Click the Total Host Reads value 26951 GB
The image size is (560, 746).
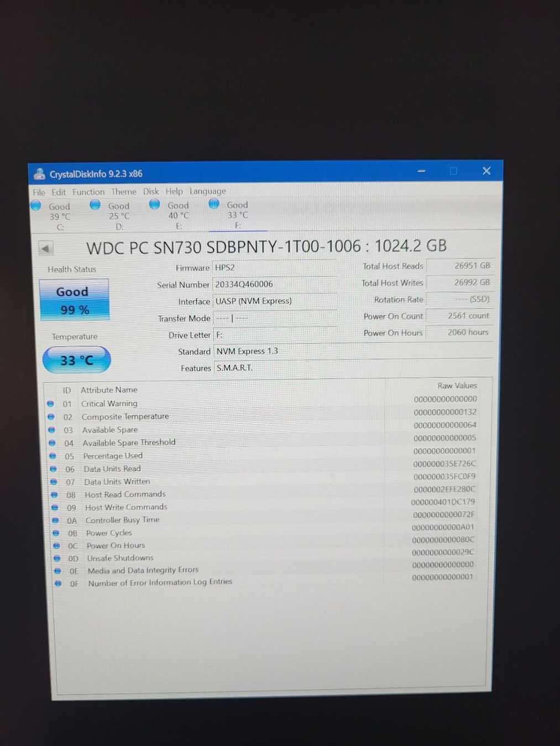(459, 266)
